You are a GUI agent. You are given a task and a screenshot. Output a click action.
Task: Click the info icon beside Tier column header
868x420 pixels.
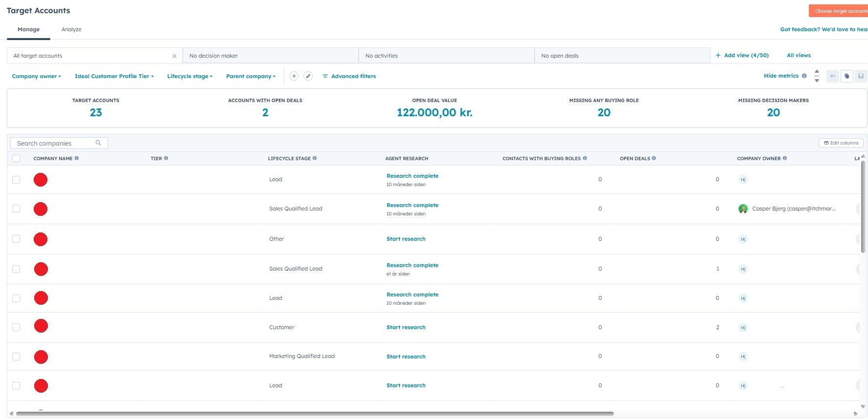[166, 158]
